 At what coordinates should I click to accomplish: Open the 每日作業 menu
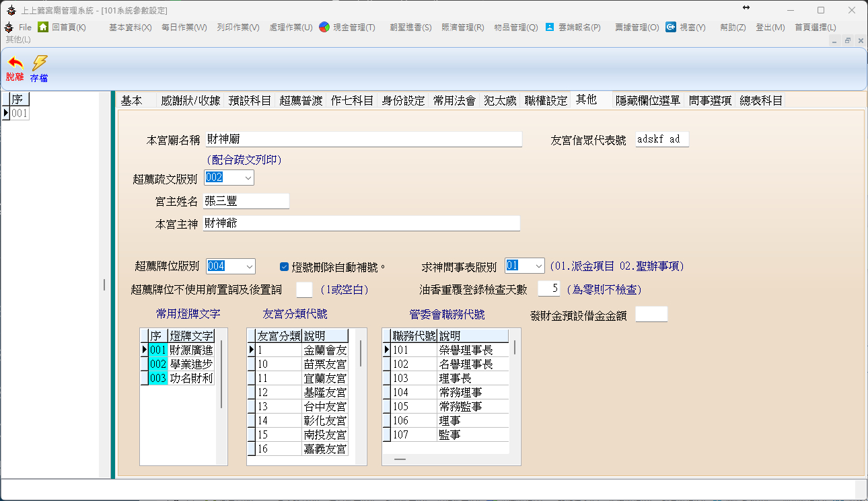click(184, 28)
